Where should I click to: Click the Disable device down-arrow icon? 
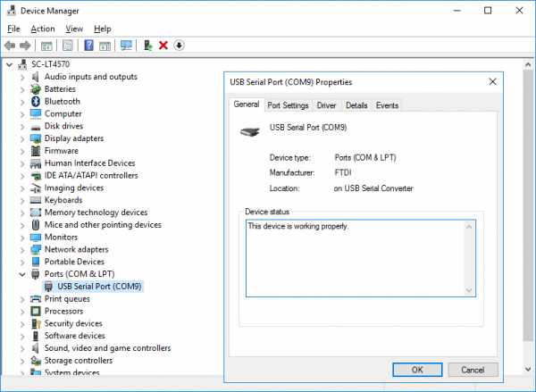[x=180, y=46]
